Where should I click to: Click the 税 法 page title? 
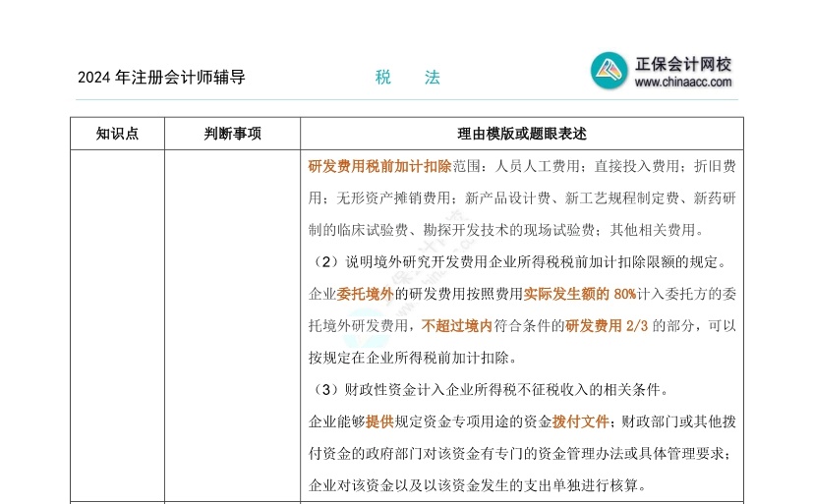[407, 78]
